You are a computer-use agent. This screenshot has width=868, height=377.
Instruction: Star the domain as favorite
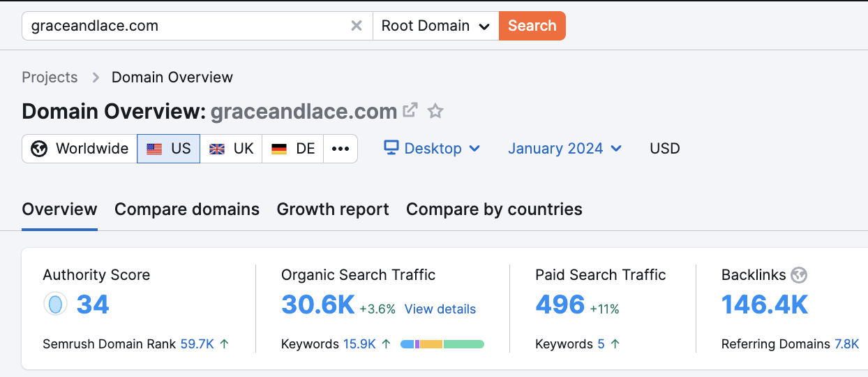[435, 111]
